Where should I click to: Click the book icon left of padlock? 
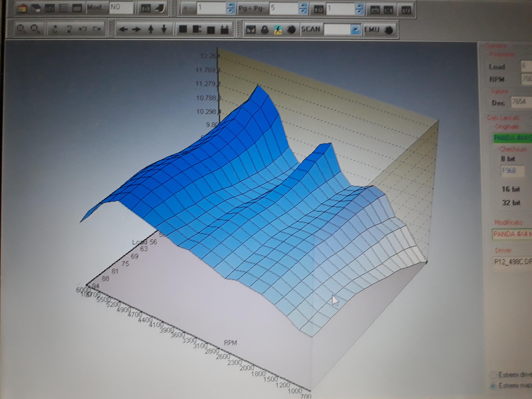coord(251,30)
